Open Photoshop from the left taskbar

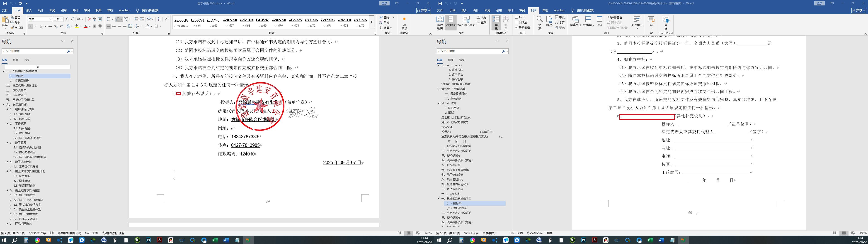pos(148,240)
